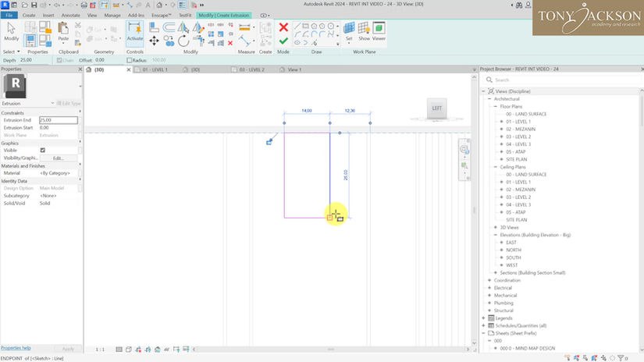Cancel edit mode with red X
The height and width of the screenshot is (362, 644).
click(283, 27)
